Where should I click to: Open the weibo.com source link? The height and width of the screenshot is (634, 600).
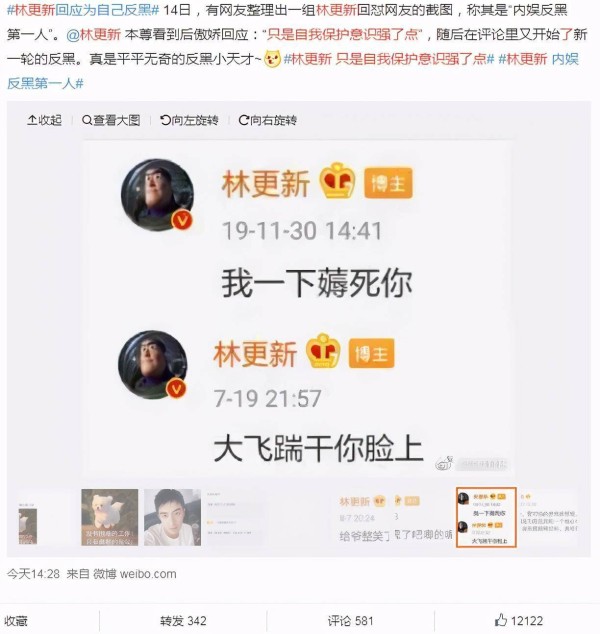pos(148,574)
